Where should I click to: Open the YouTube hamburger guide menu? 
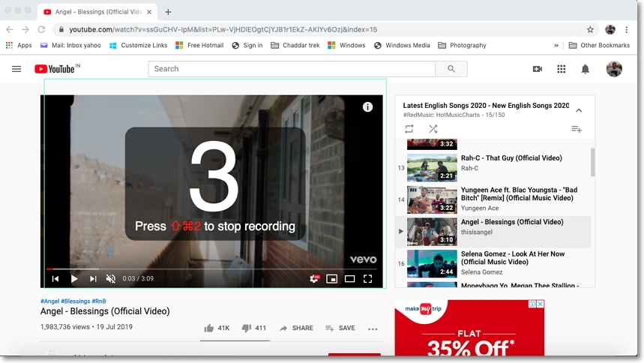coord(16,69)
